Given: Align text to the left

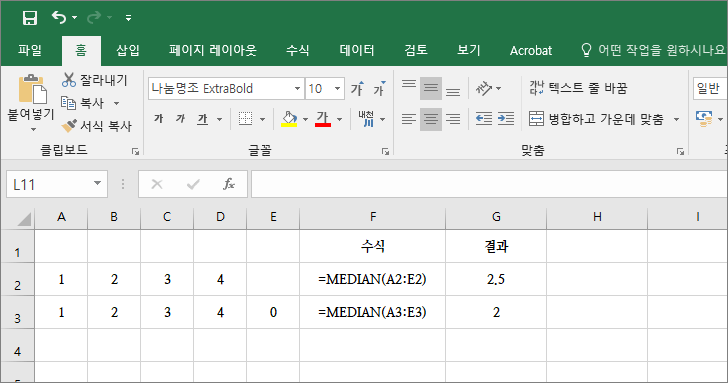Looking at the screenshot, I should coord(409,119).
